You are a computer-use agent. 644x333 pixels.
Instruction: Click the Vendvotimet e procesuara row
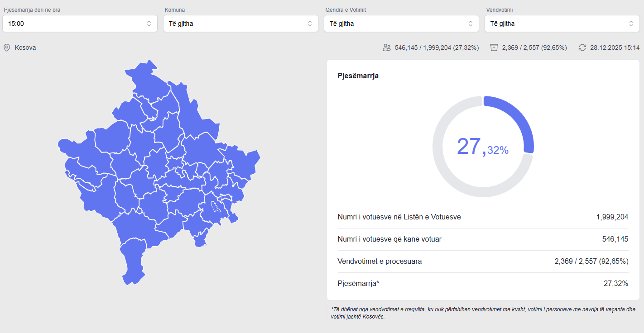pyautogui.click(x=483, y=262)
